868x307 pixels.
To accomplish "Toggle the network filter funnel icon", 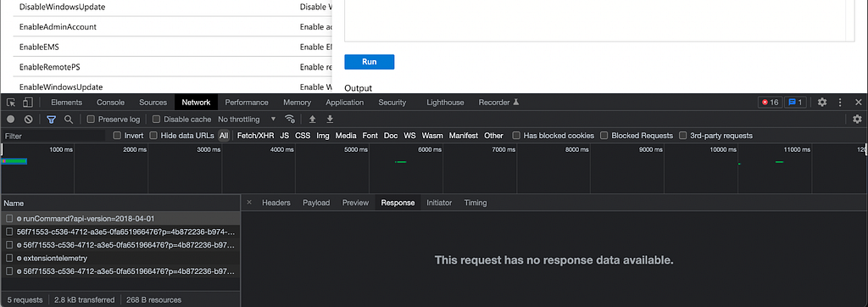I will point(51,119).
